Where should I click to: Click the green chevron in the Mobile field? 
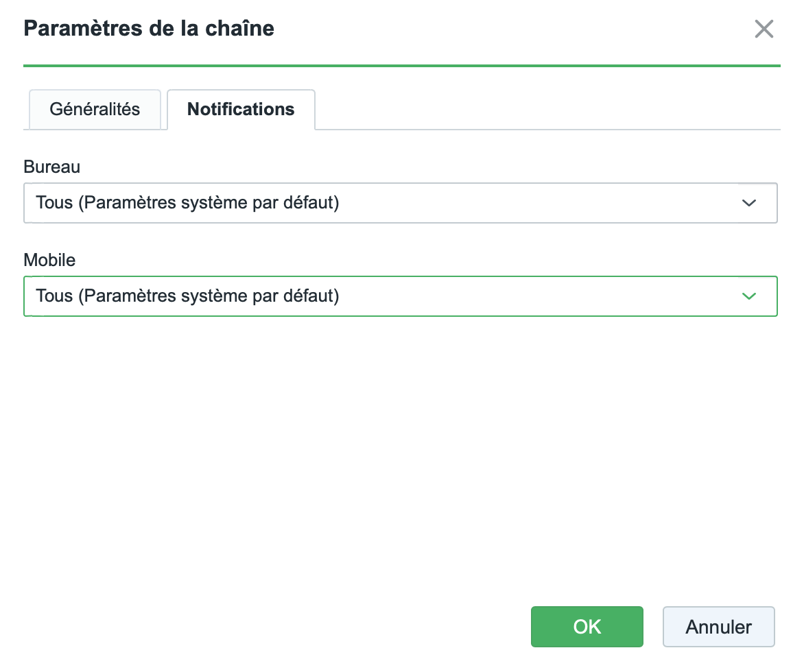(749, 296)
